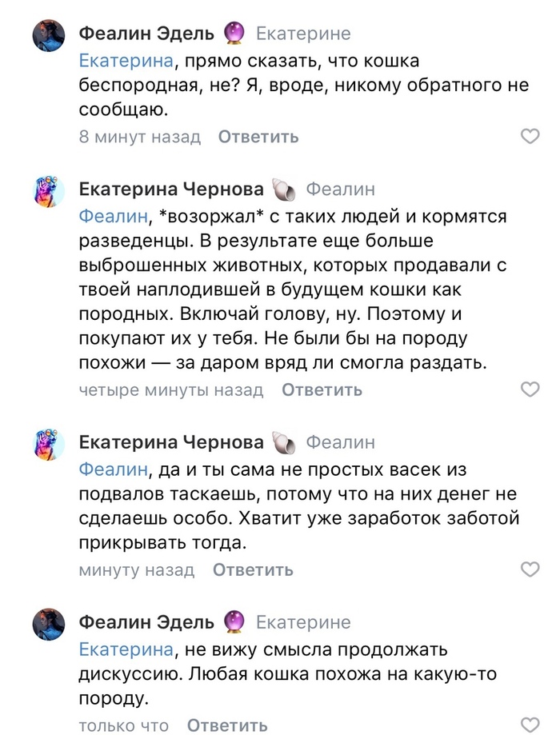Click shell icon in «да и ты сама» comment
560x735 pixels.
284,442
